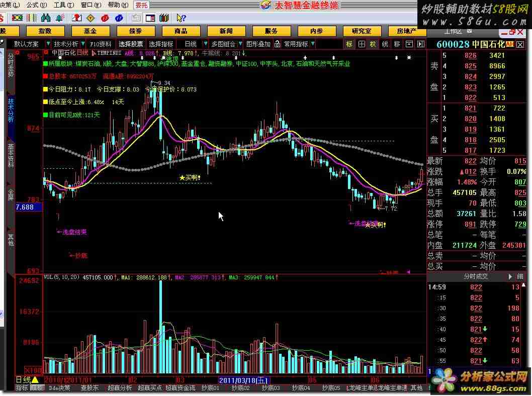Click the panel collapse box icon
The image size is (532, 396).
click(409, 44)
